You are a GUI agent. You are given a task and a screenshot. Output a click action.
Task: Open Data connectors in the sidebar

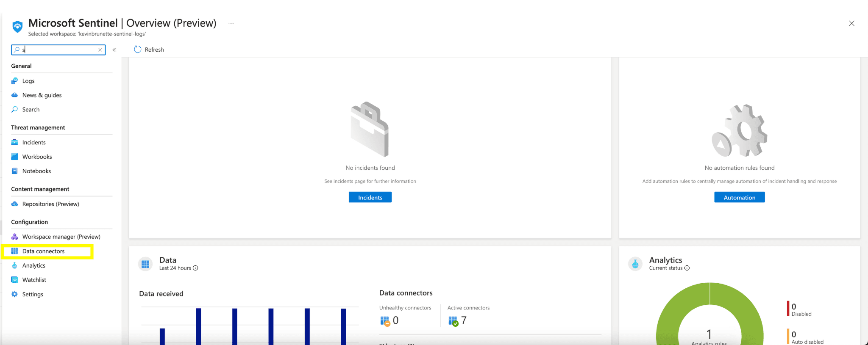pos(43,251)
